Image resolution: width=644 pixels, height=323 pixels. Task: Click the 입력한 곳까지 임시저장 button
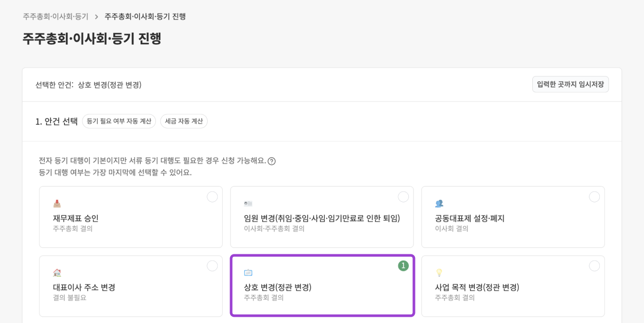(571, 84)
